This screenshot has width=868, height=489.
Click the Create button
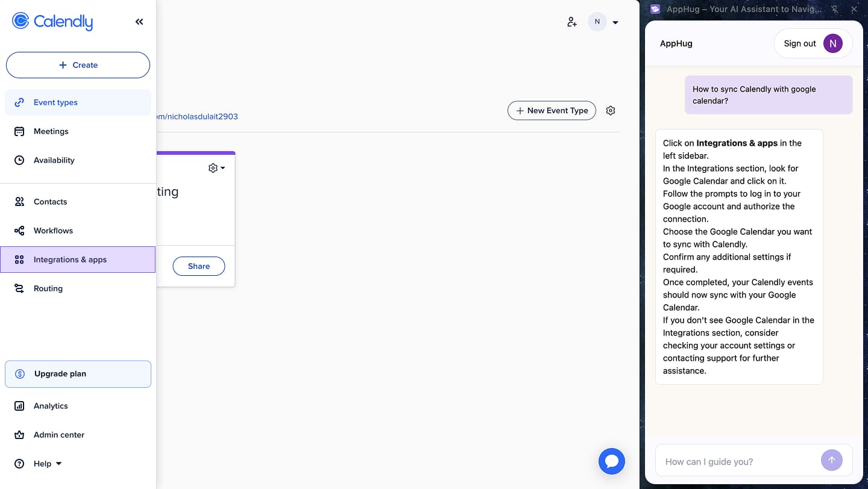pyautogui.click(x=78, y=65)
